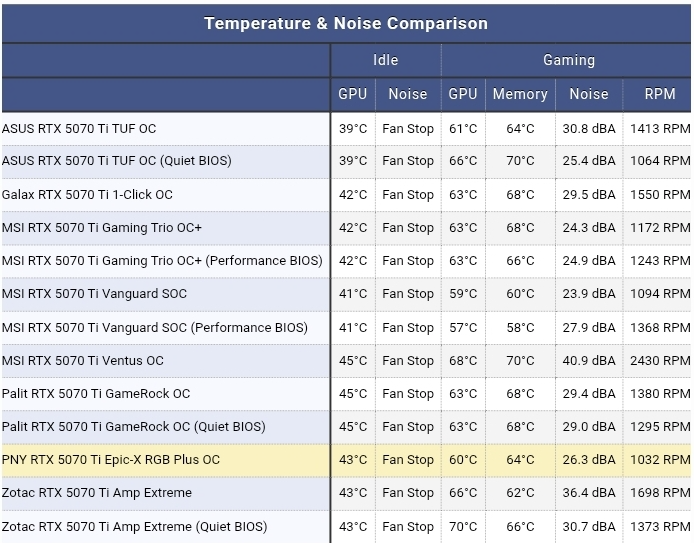Image resolution: width=694 pixels, height=543 pixels.
Task: Select the Idle column group header
Action: (386, 60)
